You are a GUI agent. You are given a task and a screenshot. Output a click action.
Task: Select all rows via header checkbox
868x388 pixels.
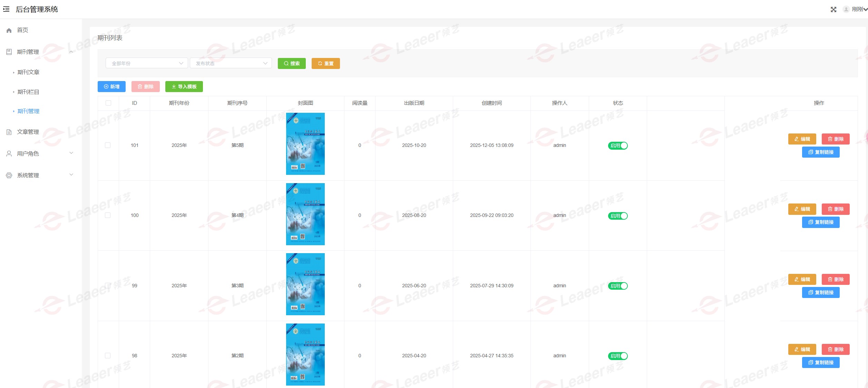coord(108,103)
